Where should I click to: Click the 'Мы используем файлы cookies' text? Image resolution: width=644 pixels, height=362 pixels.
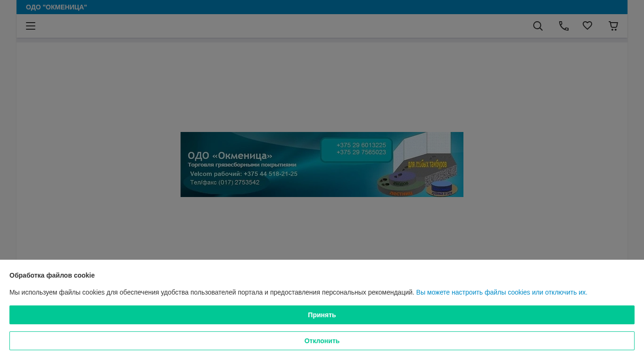212,292
